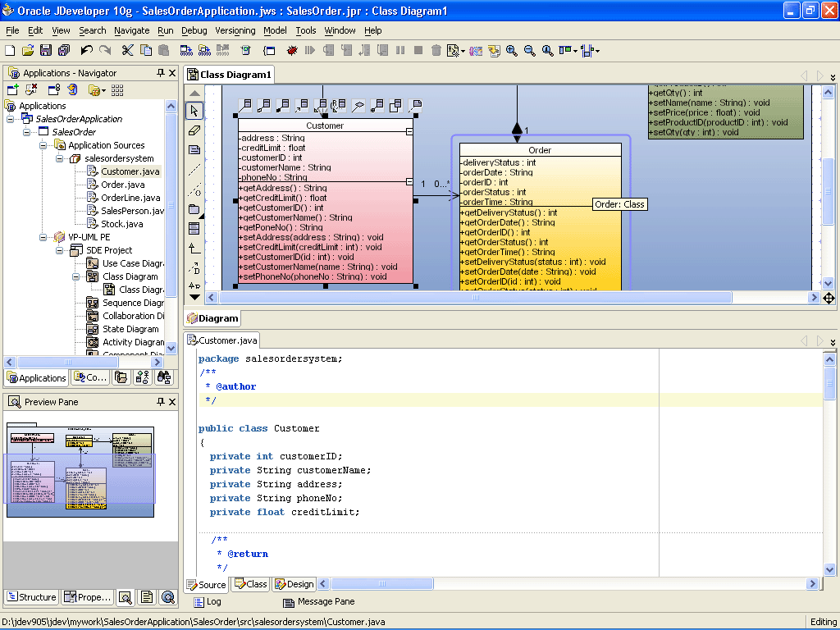Open the Model menu
This screenshot has height=630, width=840.
[x=275, y=30]
